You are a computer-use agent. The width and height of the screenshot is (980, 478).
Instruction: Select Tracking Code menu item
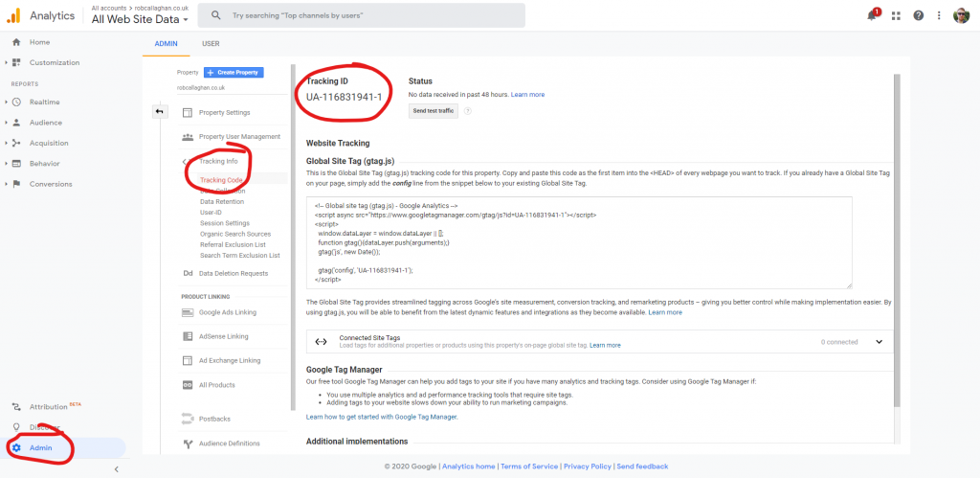221,180
